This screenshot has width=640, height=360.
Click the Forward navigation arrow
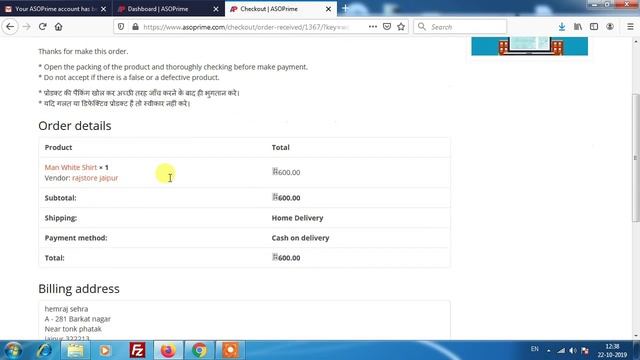pos(27,27)
